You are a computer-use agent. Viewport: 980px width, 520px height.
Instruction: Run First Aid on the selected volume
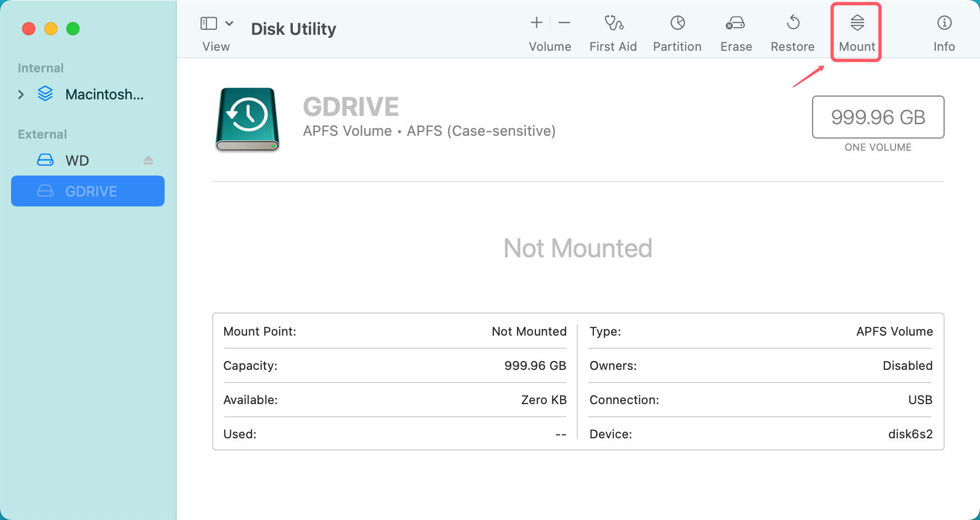(x=613, y=30)
